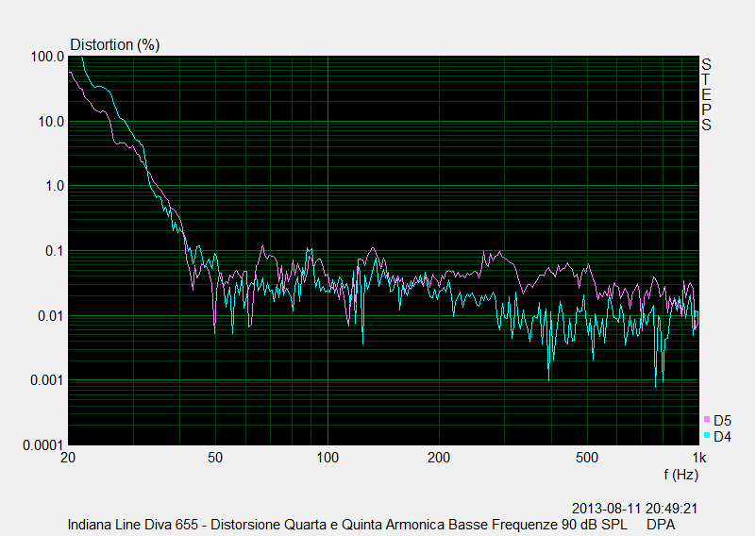The width and height of the screenshot is (756, 536).
Task: Click the 10.0 y-axis value
Action: click(51, 122)
